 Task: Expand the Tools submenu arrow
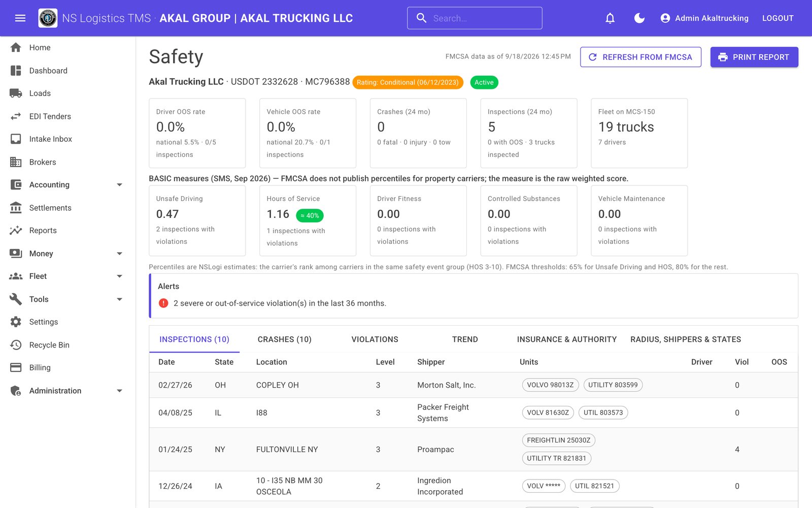click(120, 299)
